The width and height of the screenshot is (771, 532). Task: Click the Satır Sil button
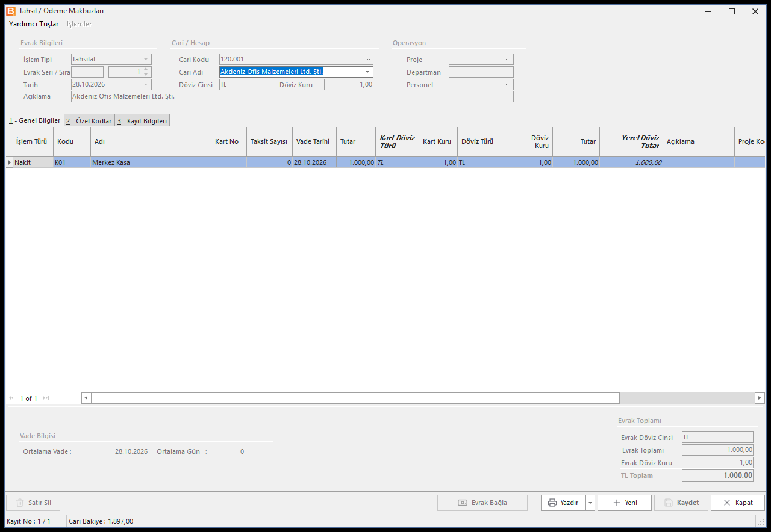pyautogui.click(x=33, y=503)
